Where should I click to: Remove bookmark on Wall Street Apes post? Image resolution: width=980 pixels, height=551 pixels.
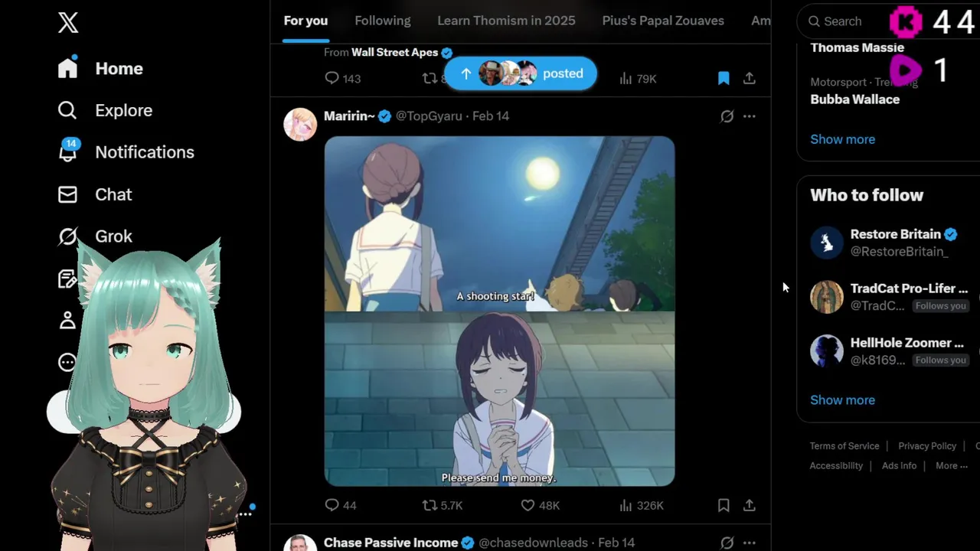pos(724,78)
